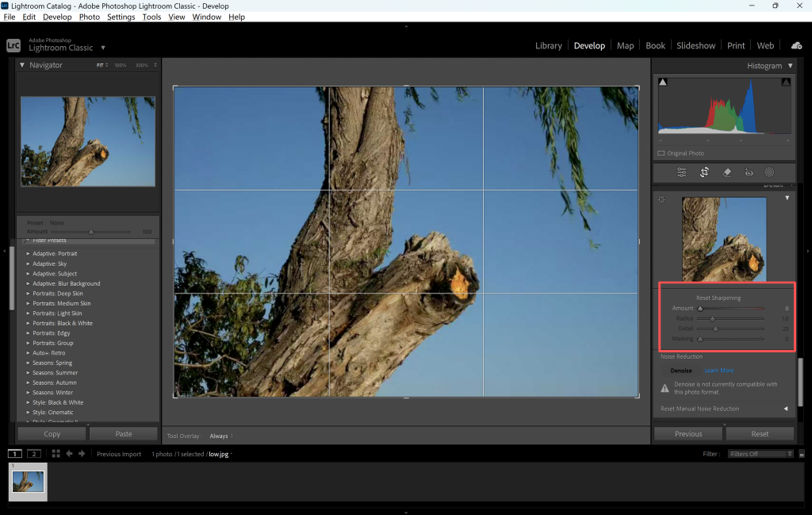Check the Original Photo checkbox
The image size is (812, 515).
(x=661, y=153)
